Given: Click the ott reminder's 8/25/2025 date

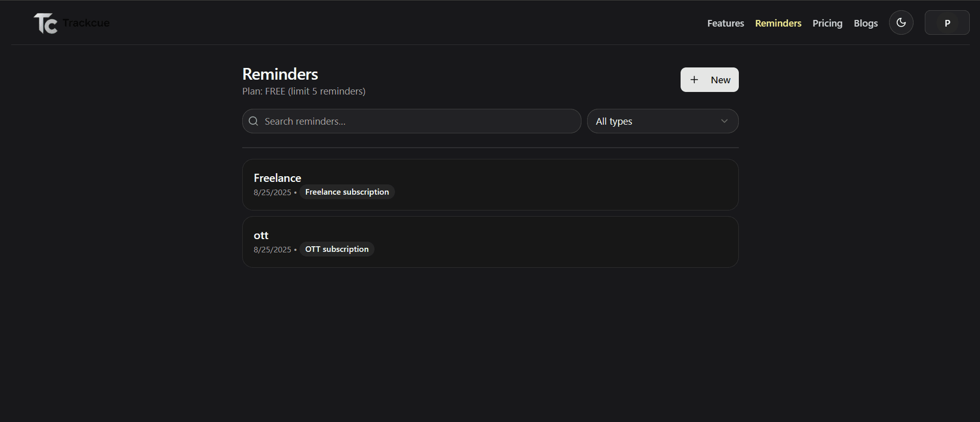Looking at the screenshot, I should tap(272, 250).
